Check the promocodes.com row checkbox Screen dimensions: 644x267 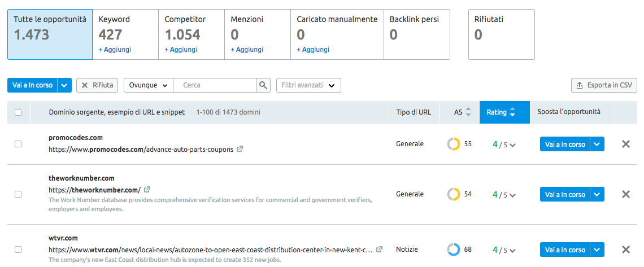click(18, 144)
